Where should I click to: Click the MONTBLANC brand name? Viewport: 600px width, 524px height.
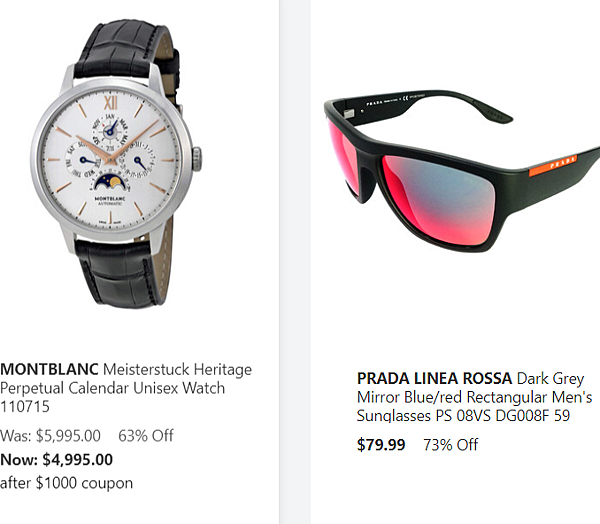pyautogui.click(x=49, y=369)
